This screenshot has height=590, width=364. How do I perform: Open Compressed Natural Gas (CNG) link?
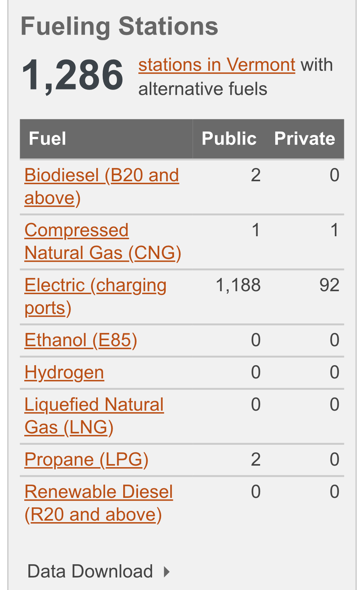pos(103,242)
